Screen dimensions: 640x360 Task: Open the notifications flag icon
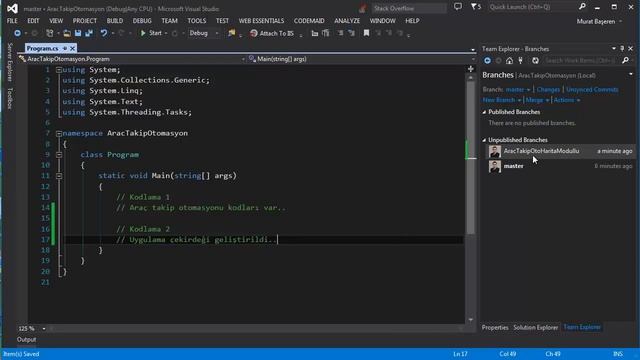tap(476, 7)
